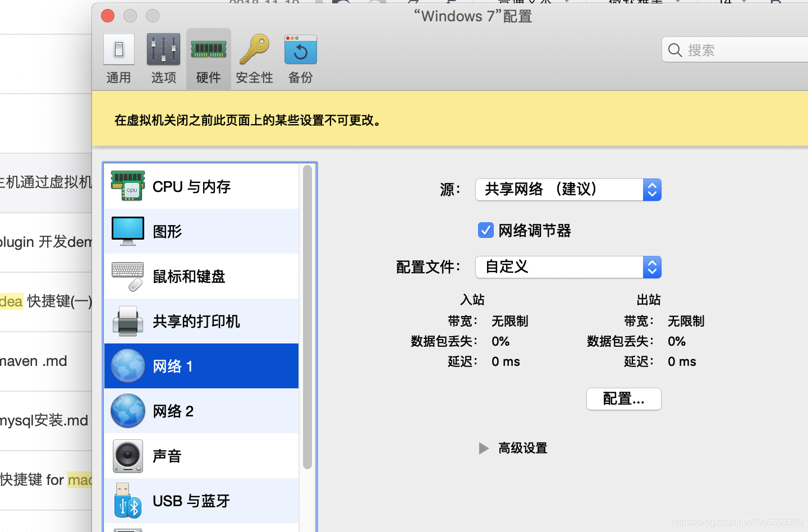Open the 选项 (Options) sliders icon
Viewport: 808px width, 532px height.
click(163, 49)
